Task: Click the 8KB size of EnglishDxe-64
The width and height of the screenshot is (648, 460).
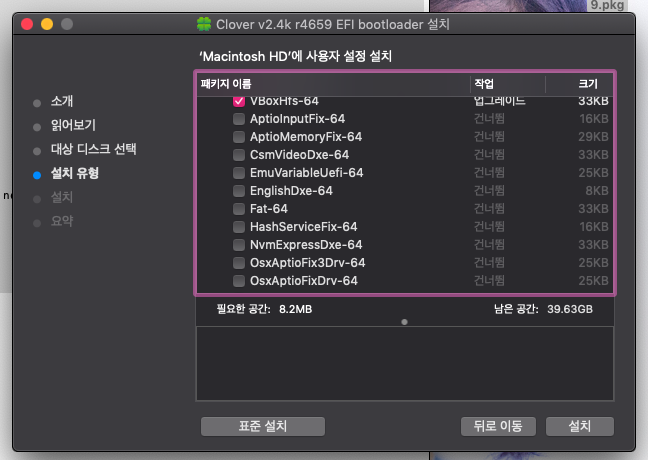Action: click(x=597, y=191)
